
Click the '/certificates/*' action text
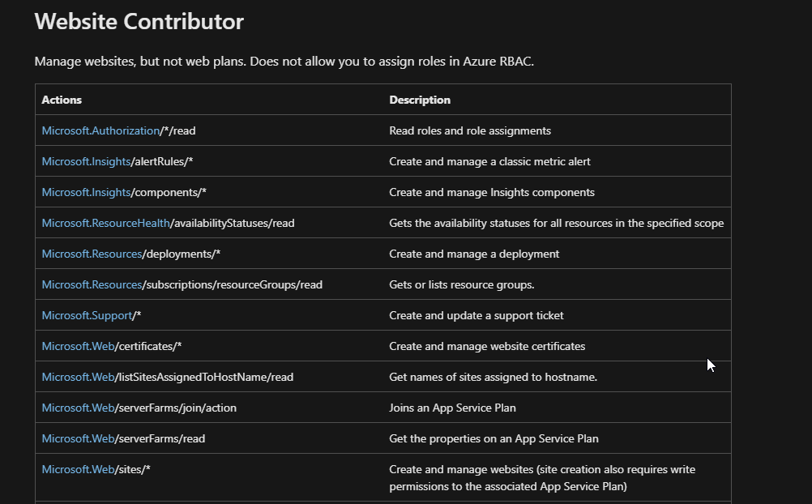(148, 346)
